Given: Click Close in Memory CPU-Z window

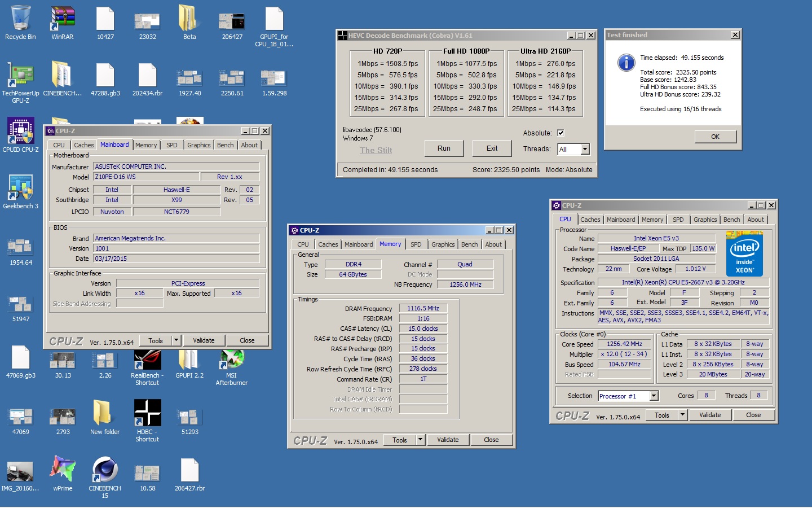Looking at the screenshot, I should tap(491, 440).
